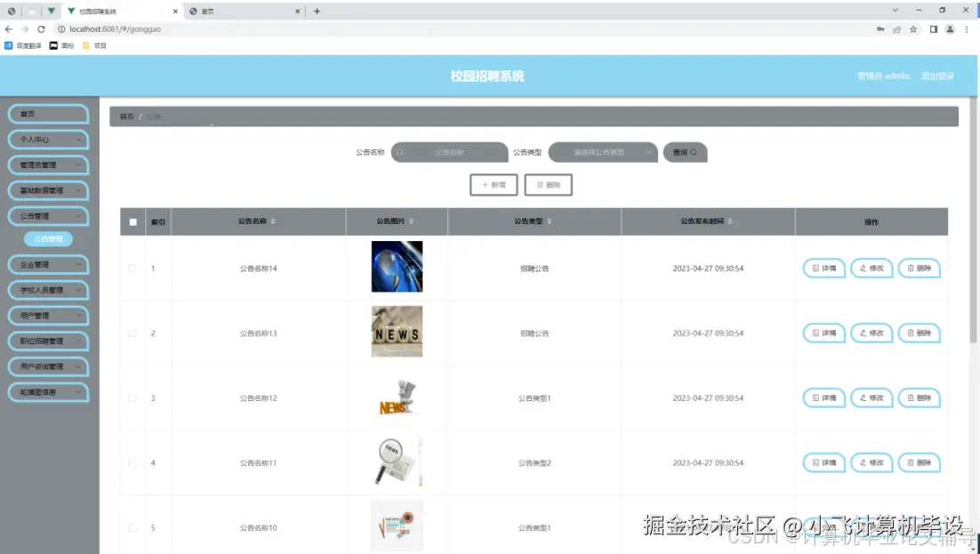Viewport: 980px width, 554px height.
Task: Expand the 企业管理 sidebar menu
Action: coord(48,264)
